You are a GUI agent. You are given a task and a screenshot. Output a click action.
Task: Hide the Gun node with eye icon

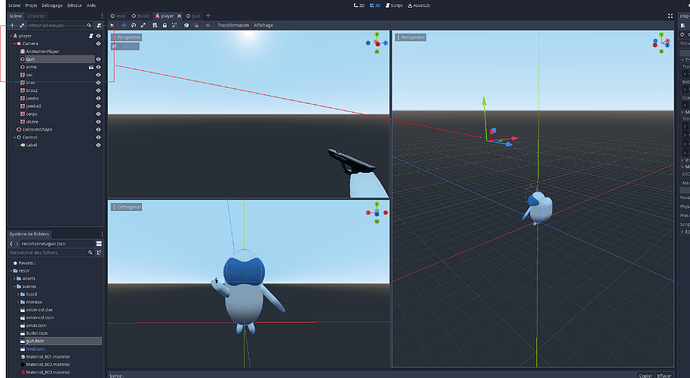[98, 59]
